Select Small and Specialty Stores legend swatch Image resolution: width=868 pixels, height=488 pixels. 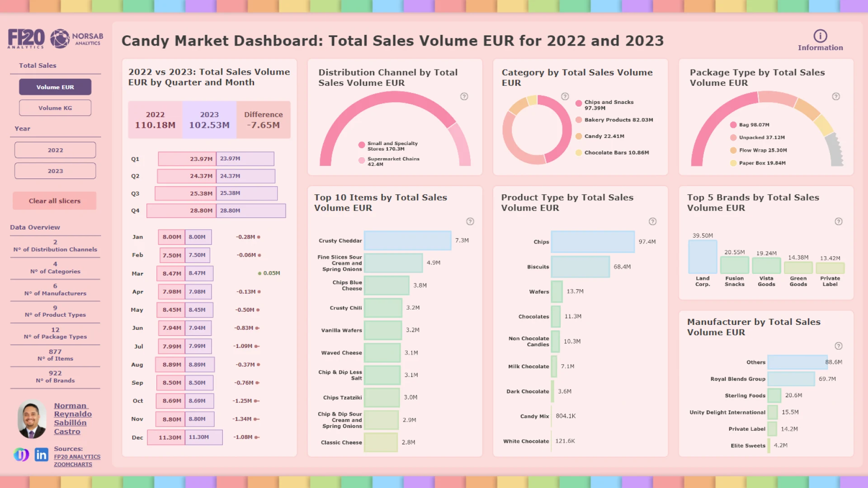tap(362, 145)
